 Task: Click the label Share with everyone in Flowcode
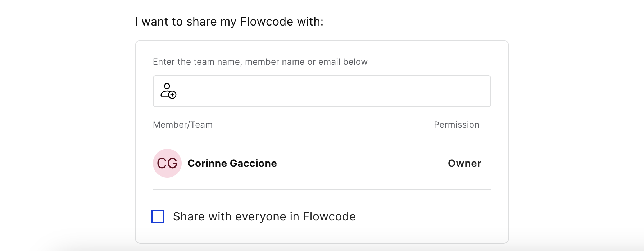pos(264,216)
